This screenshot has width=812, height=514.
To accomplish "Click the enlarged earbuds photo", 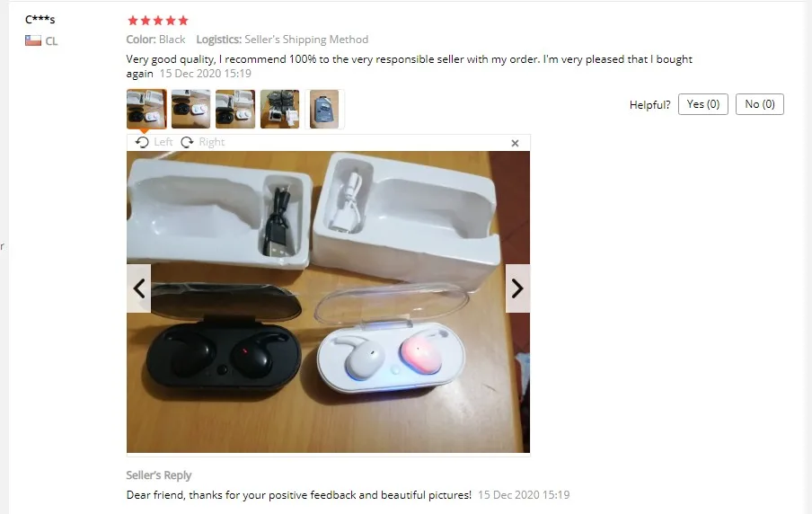I will click(x=329, y=302).
